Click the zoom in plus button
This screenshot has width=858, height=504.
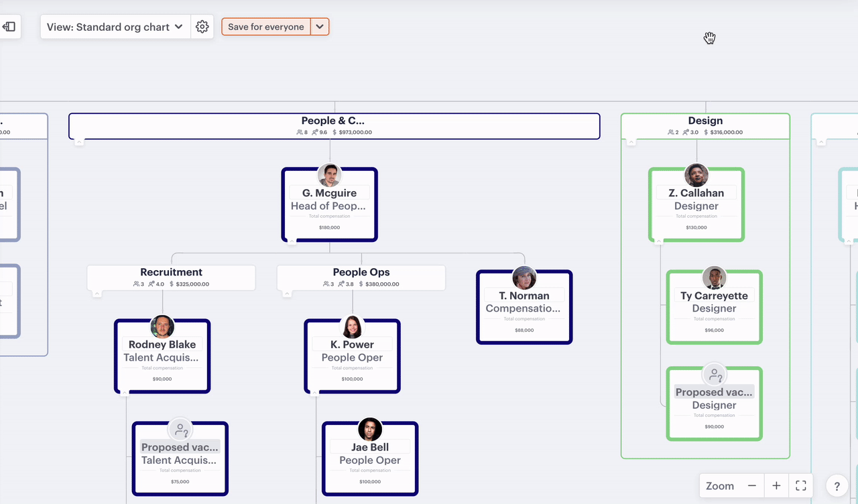(776, 486)
